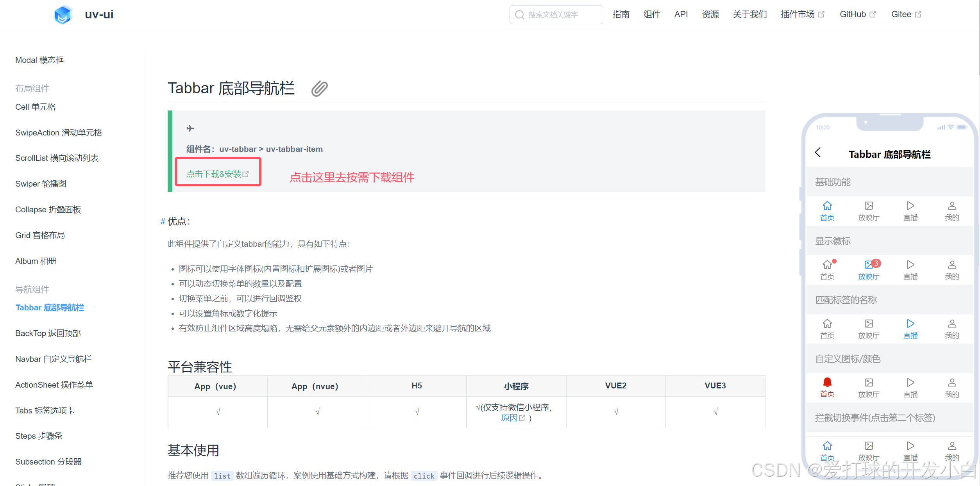Open Collapse 折叠面板 in sidebar
Image resolution: width=980 pixels, height=486 pixels.
click(48, 210)
